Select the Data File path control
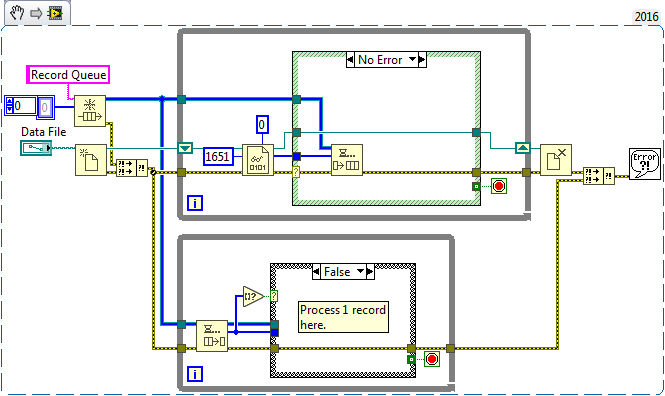The height and width of the screenshot is (396, 665). [x=36, y=148]
